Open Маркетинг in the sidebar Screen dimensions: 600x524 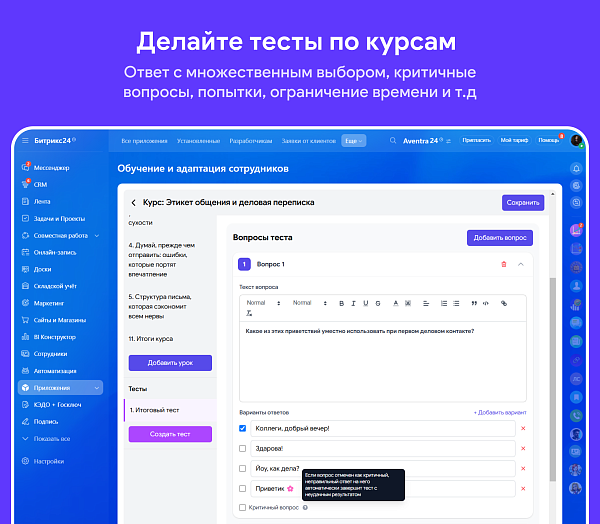pos(49,303)
